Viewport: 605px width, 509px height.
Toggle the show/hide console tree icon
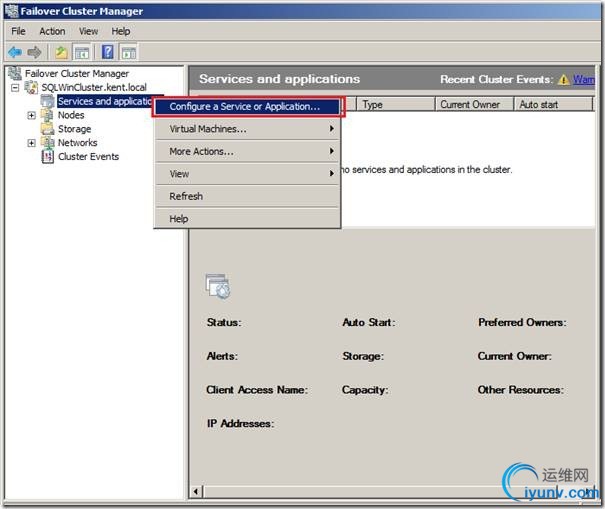pos(81,52)
